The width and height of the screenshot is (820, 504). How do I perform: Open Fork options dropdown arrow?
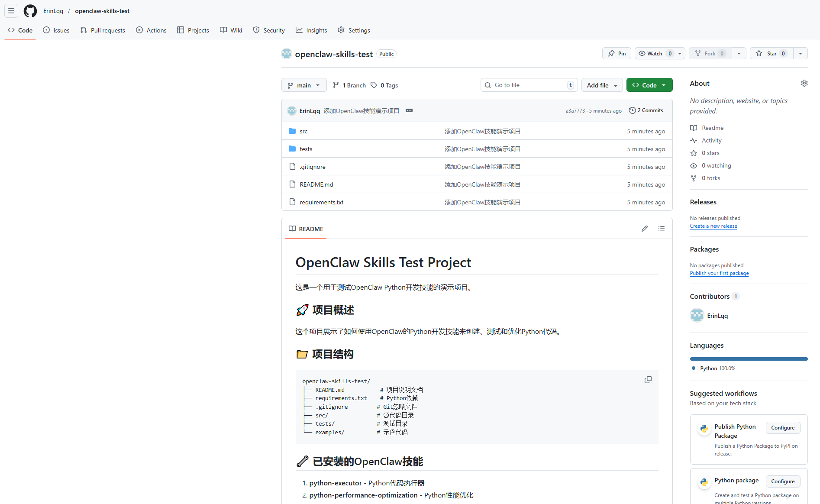(739, 53)
